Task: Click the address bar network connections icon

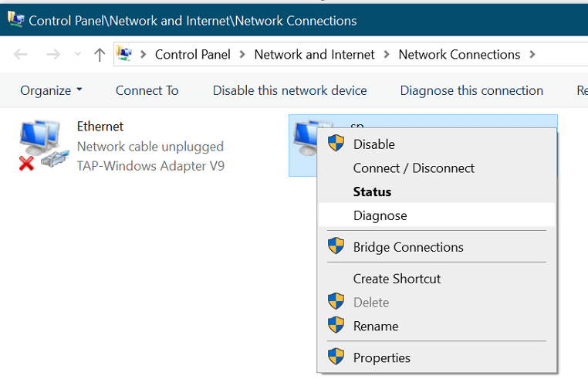Action: [124, 54]
